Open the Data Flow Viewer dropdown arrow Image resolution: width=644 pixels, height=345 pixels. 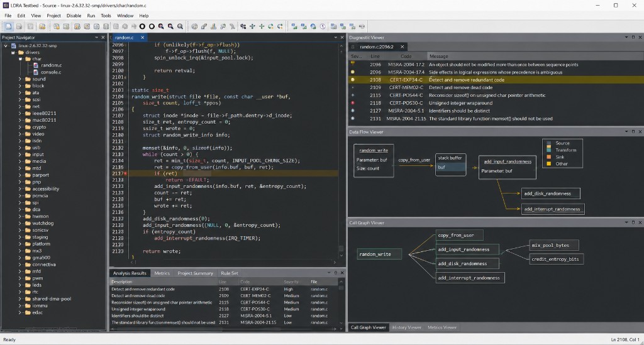(626, 132)
